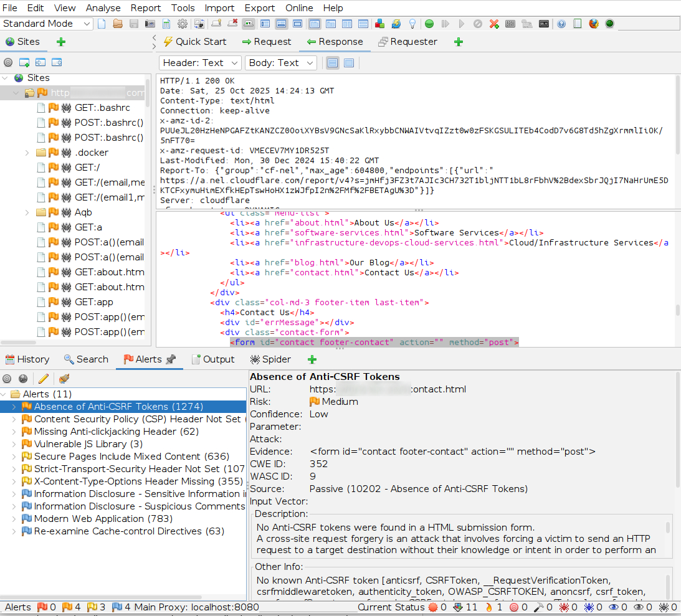Click the lightbulb icon in the toolbar
681x616 pixels.
point(412,24)
